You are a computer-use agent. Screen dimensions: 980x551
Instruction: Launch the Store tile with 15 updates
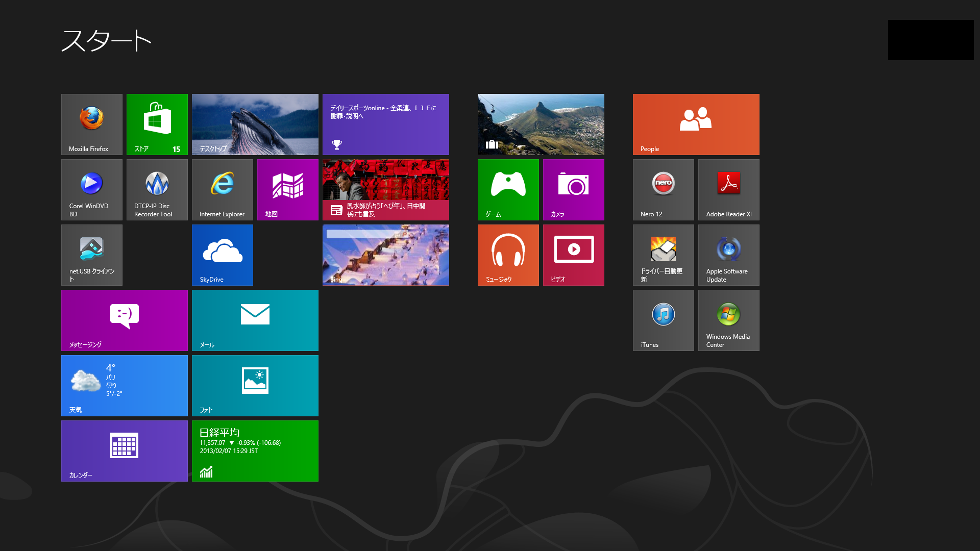157,124
